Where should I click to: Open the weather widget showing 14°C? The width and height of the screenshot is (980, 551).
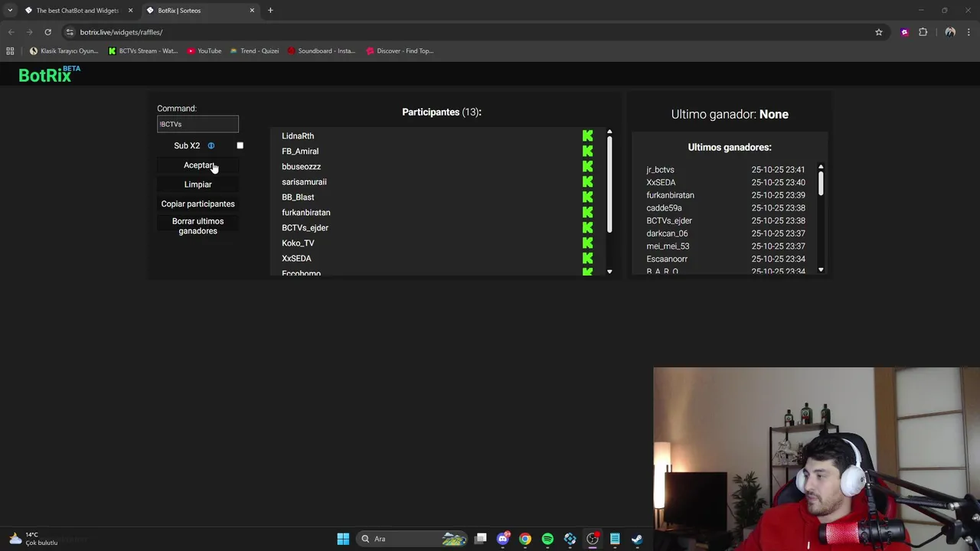(34, 539)
